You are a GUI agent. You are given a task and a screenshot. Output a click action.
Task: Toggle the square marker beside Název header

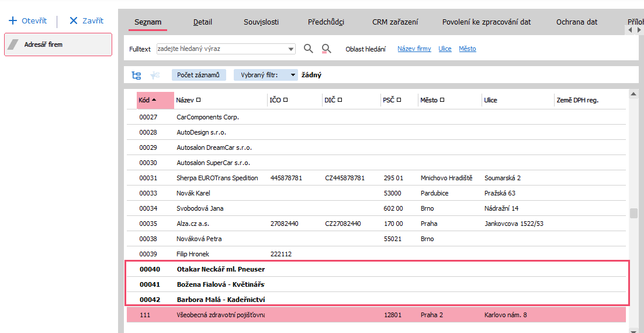pos(199,100)
